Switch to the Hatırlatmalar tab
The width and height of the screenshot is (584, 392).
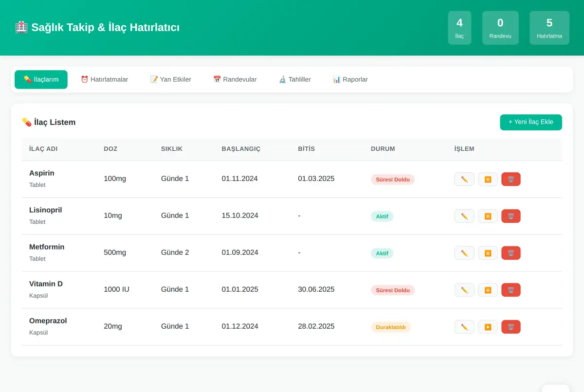click(104, 79)
